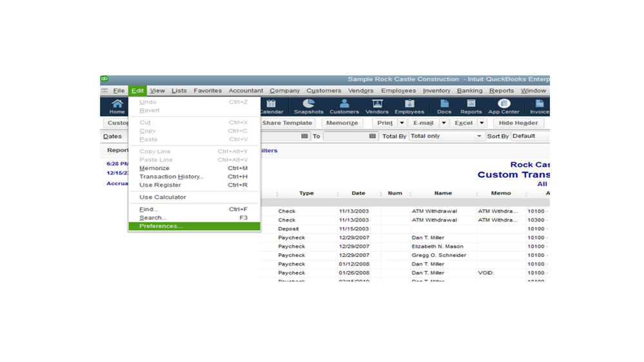The image size is (644, 362).
Task: Open the Accountant menu
Action: 246,90
